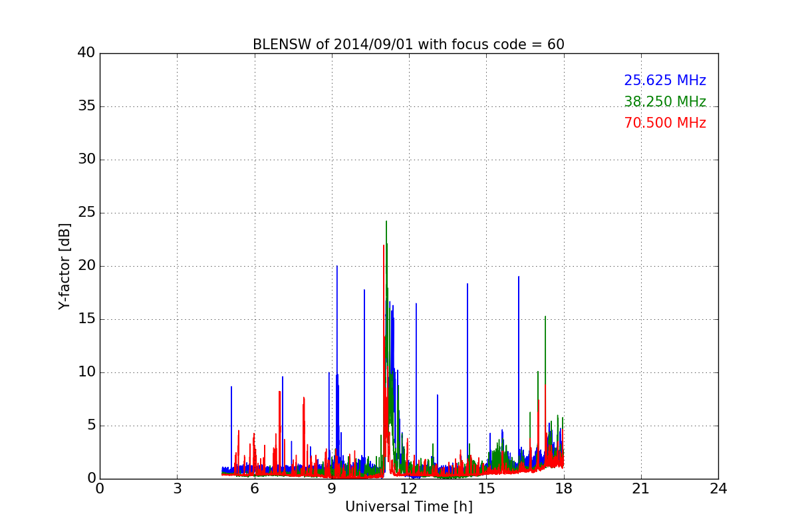Click the y-axis tick label '40'
This screenshot has height=532, width=798.
86,53
